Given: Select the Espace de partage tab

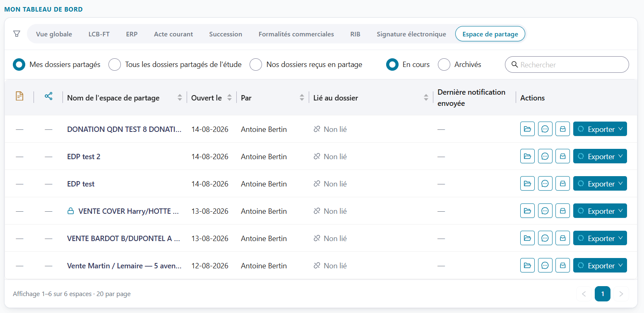Looking at the screenshot, I should click(490, 34).
